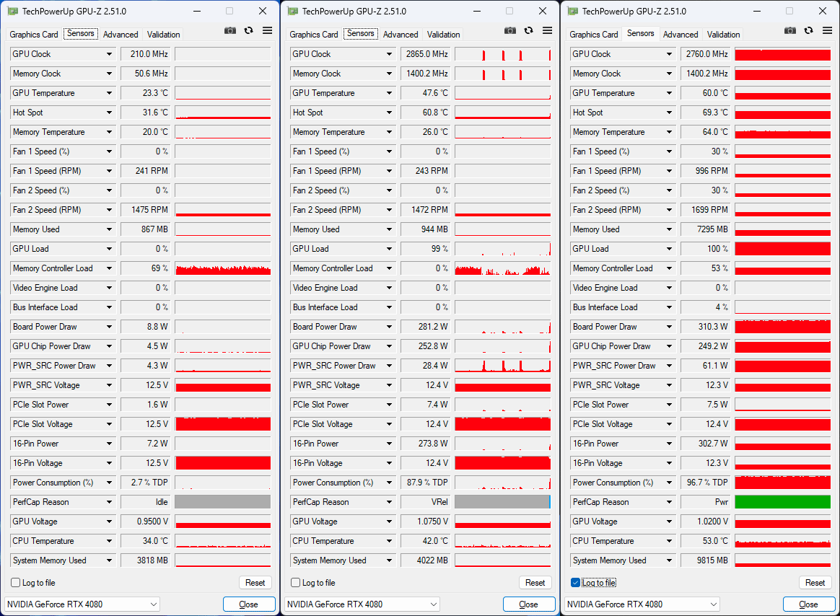Click the screenshot camera icon in middle window
The image size is (840, 616).
pyautogui.click(x=510, y=30)
